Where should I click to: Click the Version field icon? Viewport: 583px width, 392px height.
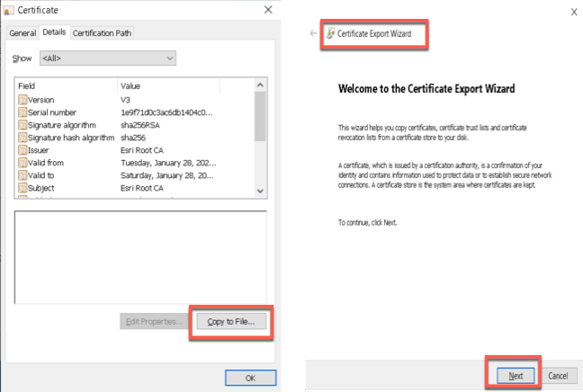pos(22,100)
